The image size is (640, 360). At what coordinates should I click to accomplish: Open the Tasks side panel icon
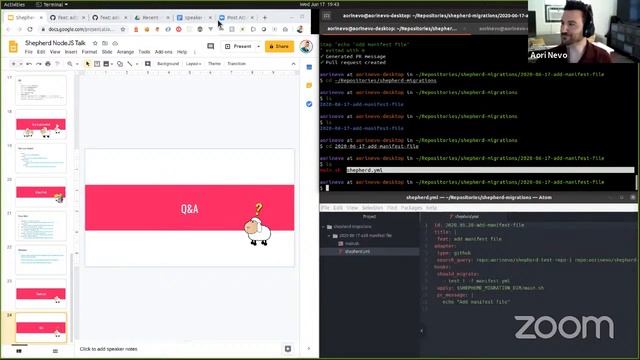point(309,104)
